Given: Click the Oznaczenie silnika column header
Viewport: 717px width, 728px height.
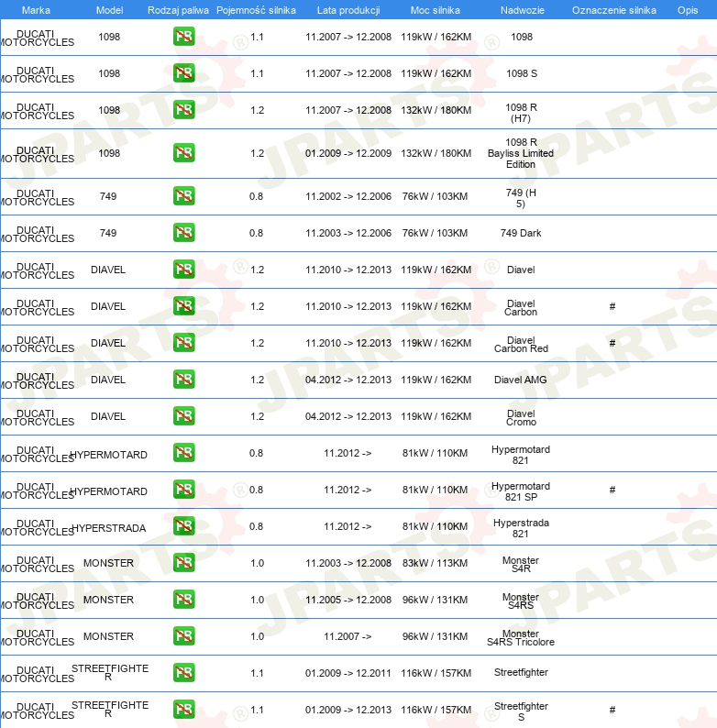Looking at the screenshot, I should (614, 10).
